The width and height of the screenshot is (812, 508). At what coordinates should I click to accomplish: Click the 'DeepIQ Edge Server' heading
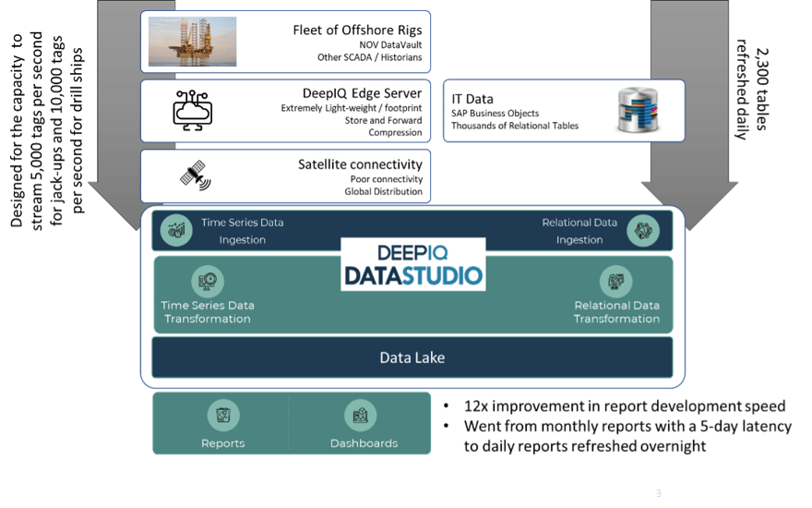(x=362, y=93)
